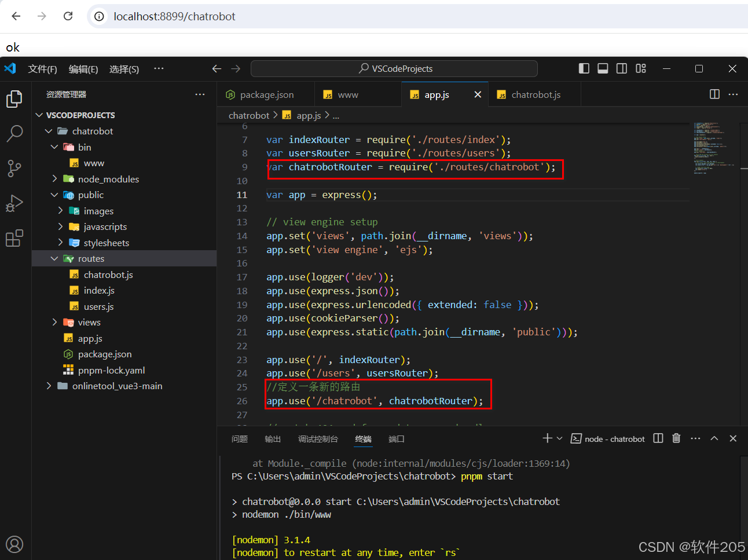
Task: Switch to the package.json editor tab
Action: pos(266,94)
